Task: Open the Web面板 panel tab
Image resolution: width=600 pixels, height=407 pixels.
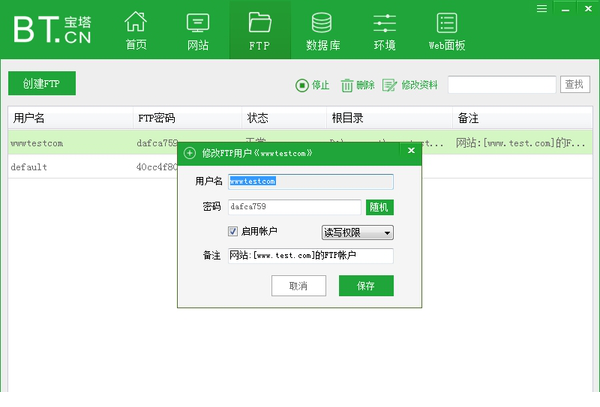Action: point(447,31)
